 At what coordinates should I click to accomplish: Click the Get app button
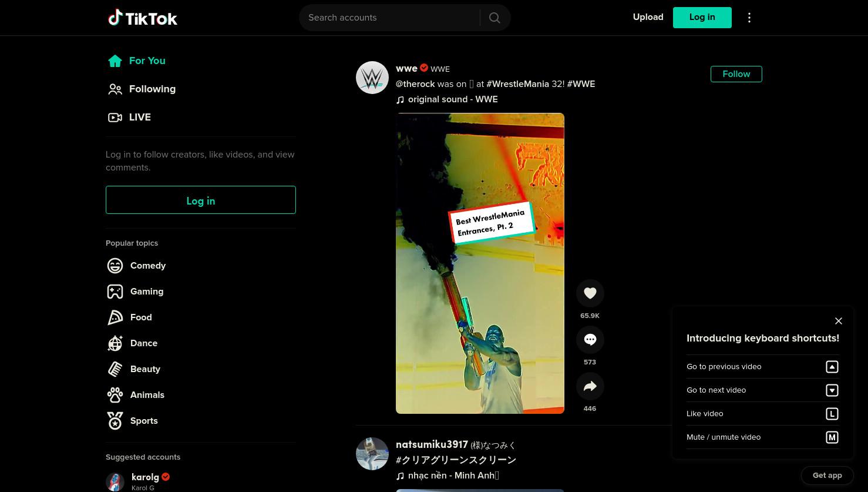827,476
